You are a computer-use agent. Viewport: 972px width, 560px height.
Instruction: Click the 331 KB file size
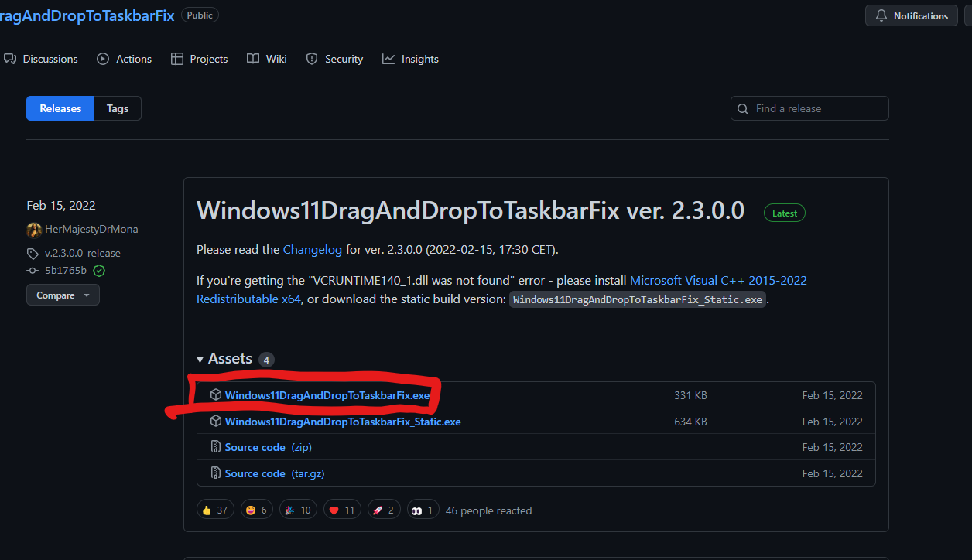tap(690, 395)
